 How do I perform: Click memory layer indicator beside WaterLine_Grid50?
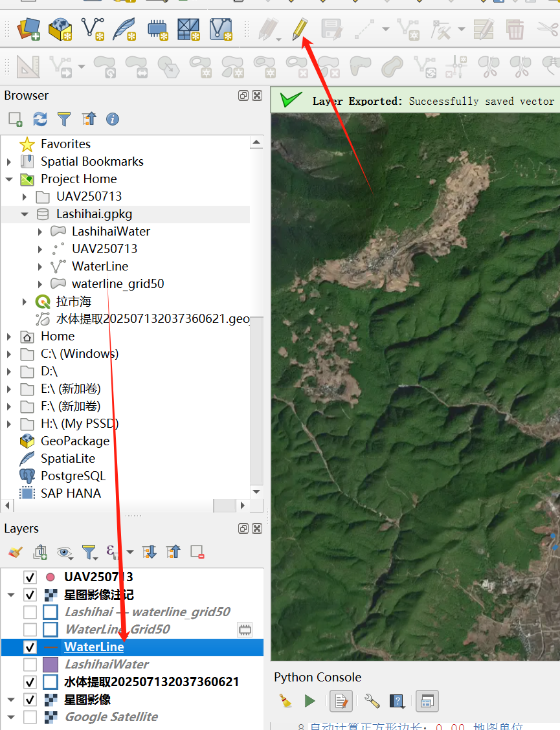coord(245,630)
